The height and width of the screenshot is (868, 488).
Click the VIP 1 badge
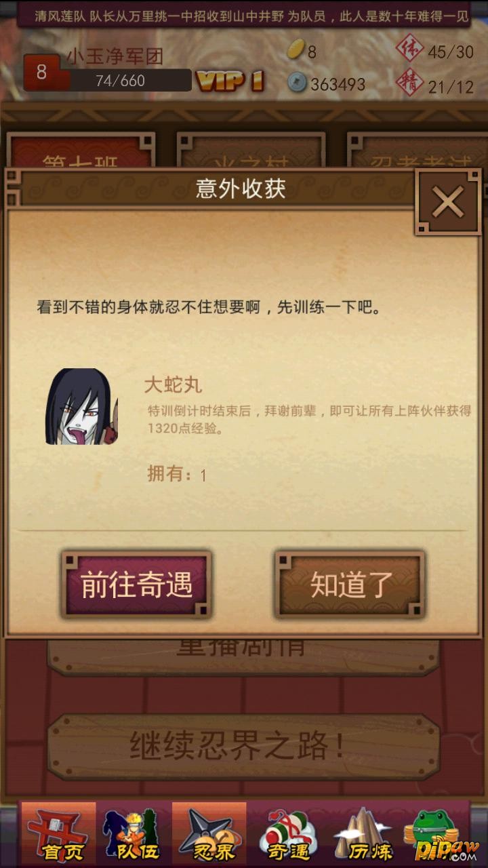[x=230, y=82]
